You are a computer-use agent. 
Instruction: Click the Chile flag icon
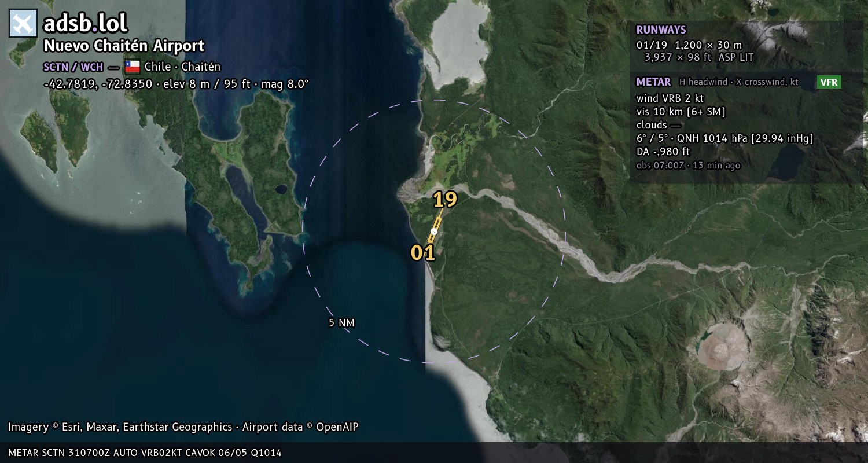point(133,67)
